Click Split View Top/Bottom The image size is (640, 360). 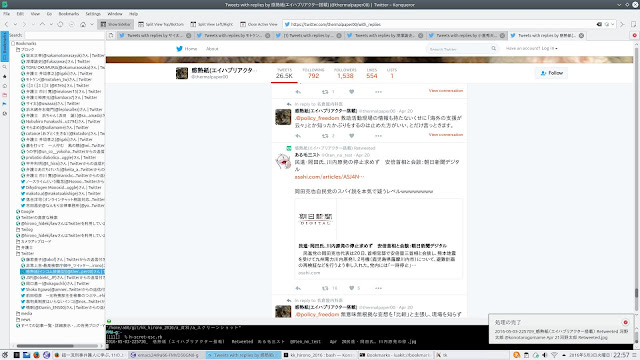click(x=161, y=24)
